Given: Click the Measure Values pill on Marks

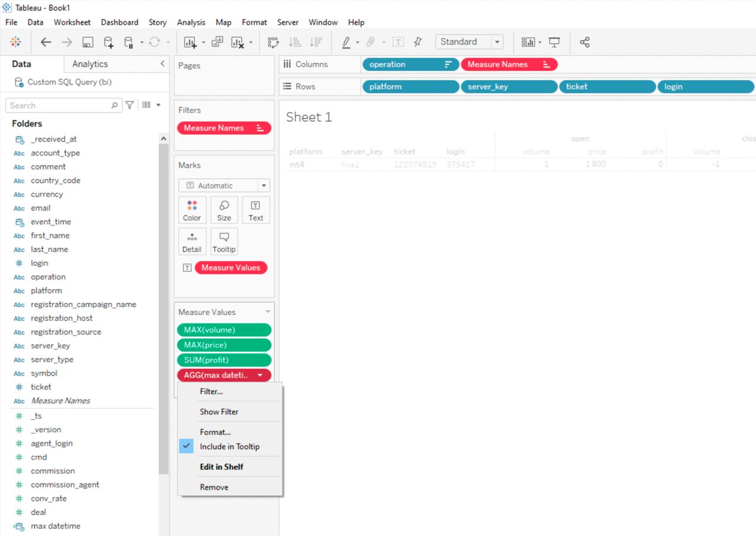Looking at the screenshot, I should click(x=231, y=268).
